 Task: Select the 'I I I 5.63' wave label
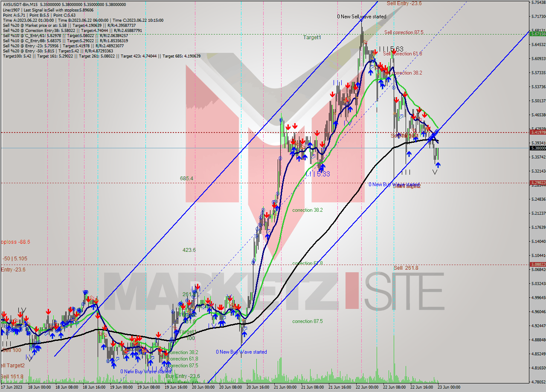[391, 49]
